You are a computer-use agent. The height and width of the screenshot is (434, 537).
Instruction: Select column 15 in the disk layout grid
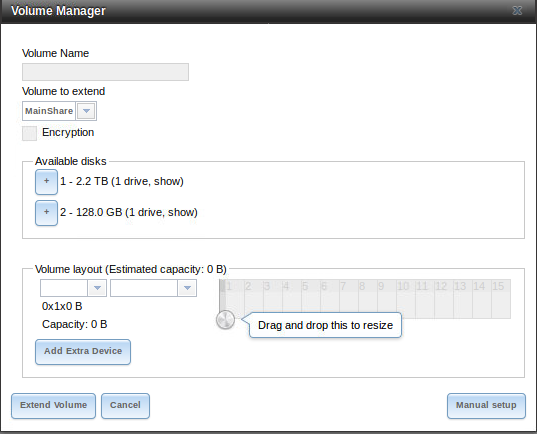[x=501, y=299]
